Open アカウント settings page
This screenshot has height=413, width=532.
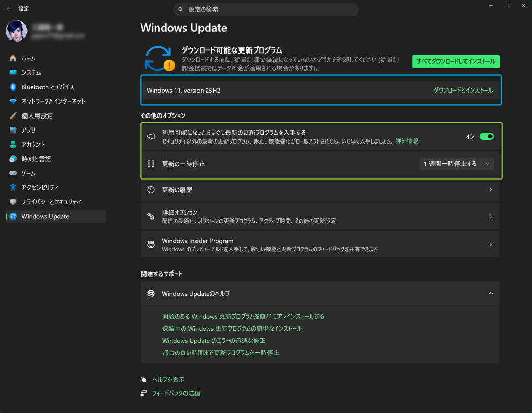(33, 145)
